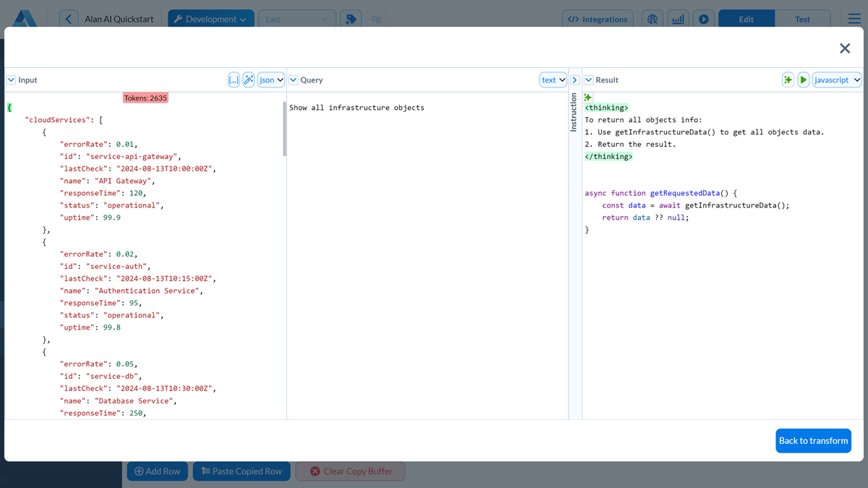Screen dimensions: 868x488
Task: Select the Edit tab
Action: [x=746, y=18]
